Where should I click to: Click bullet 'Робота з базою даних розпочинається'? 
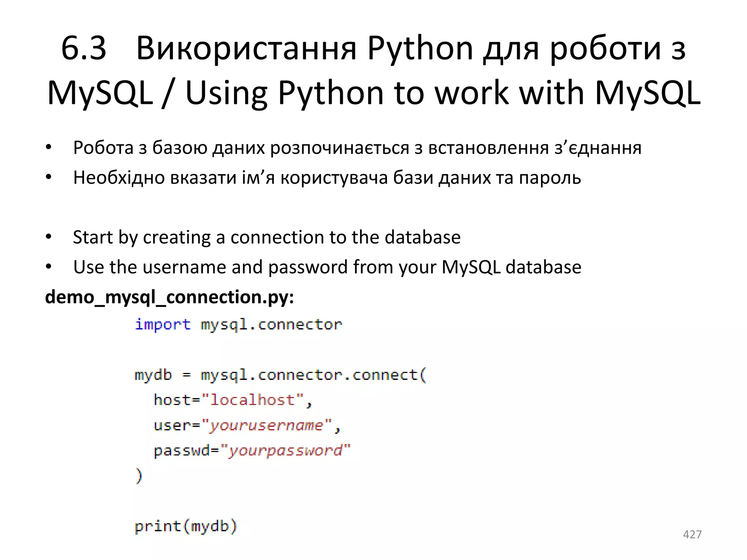click(x=357, y=148)
